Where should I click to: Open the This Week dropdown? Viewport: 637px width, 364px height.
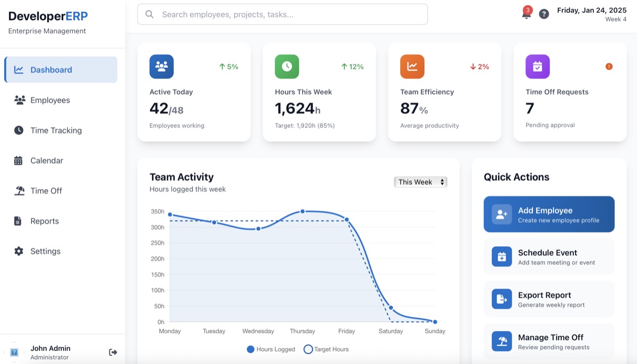point(420,181)
